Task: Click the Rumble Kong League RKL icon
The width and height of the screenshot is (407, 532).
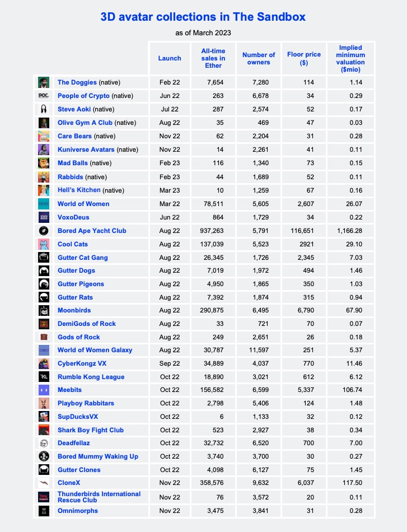Action: (44, 377)
